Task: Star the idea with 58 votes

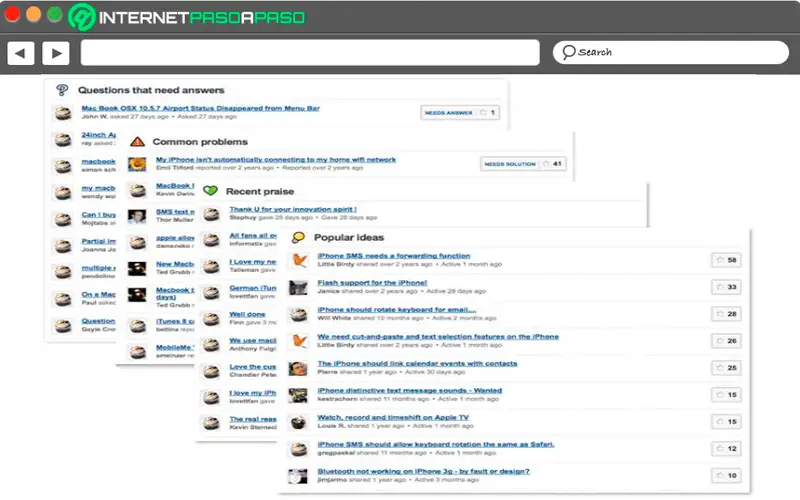Action: click(720, 260)
